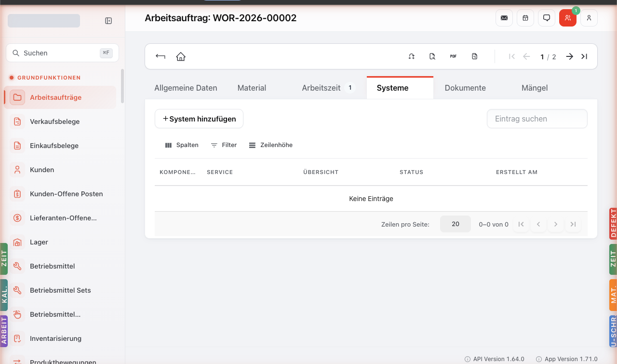This screenshot has width=617, height=364.
Task: Open the green ZEIT tab on left edge
Action: (x=4, y=259)
